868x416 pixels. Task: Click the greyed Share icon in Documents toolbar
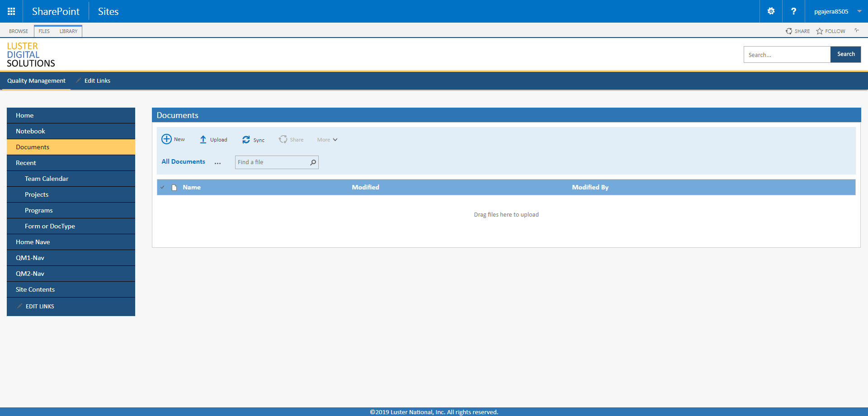283,139
